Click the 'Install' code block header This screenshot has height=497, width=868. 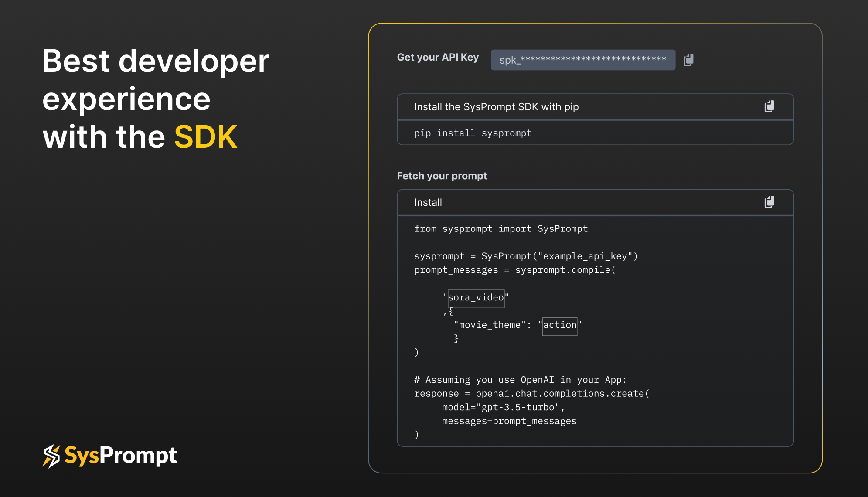pos(428,202)
